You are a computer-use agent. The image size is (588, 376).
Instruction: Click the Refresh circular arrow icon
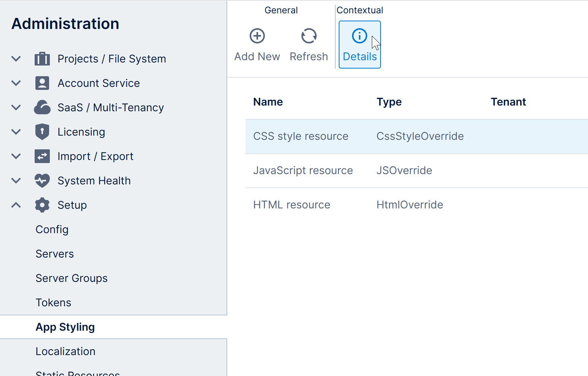[x=309, y=36]
